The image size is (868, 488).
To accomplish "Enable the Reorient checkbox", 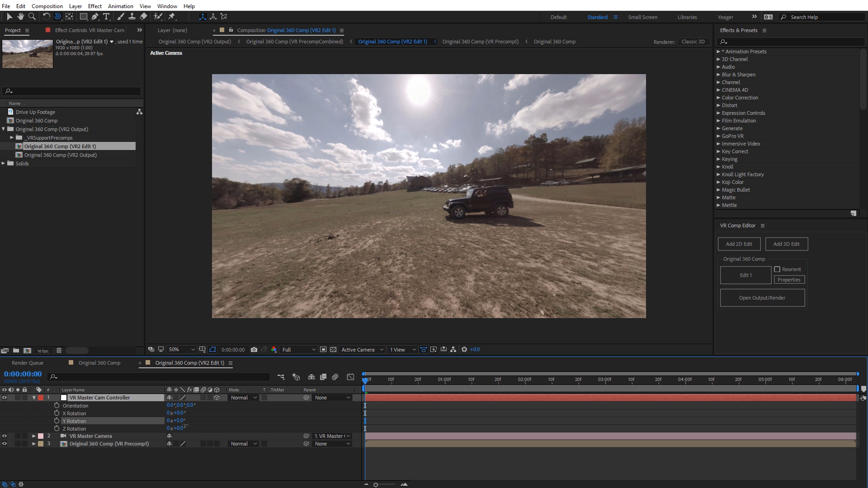I will tap(777, 269).
